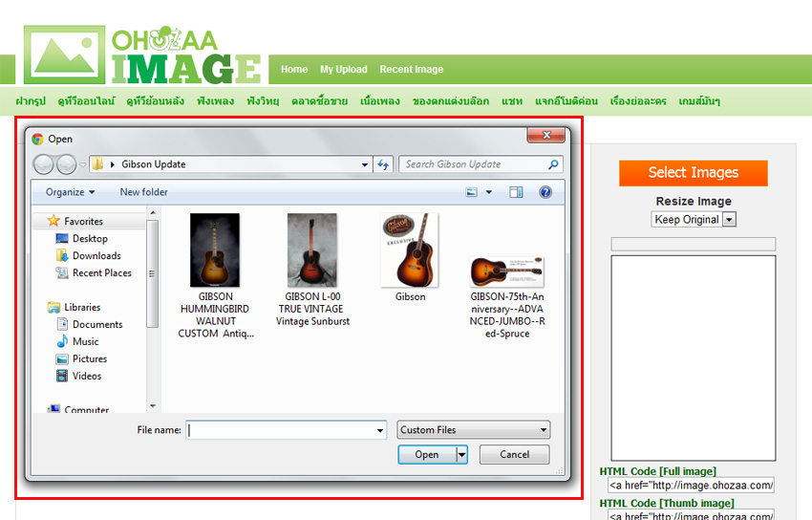The image size is (812, 520).
Task: Click the HTML Code Thumb image field
Action: [692, 515]
